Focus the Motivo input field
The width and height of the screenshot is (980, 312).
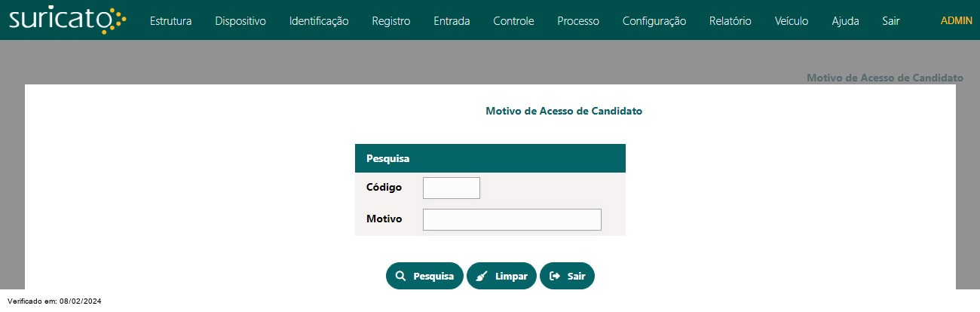512,219
